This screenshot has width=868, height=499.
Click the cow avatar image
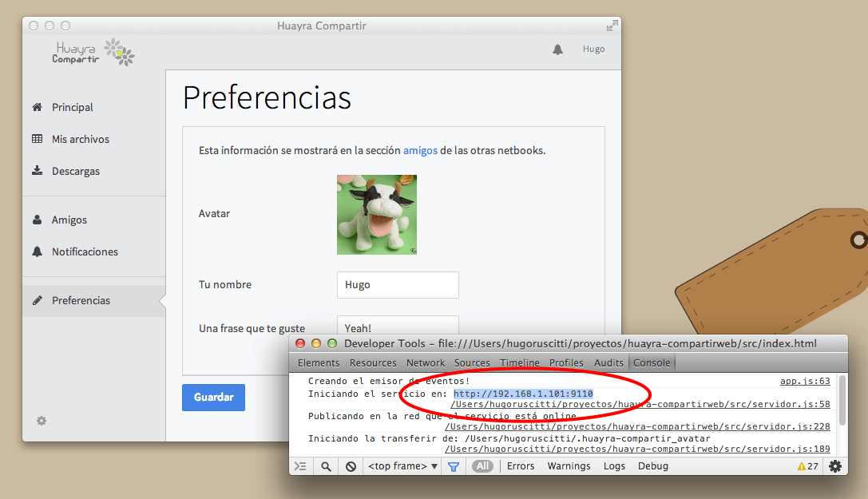coord(377,215)
